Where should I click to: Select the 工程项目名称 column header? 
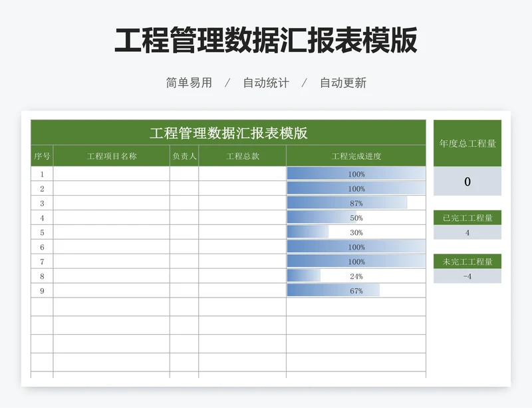tap(112, 156)
